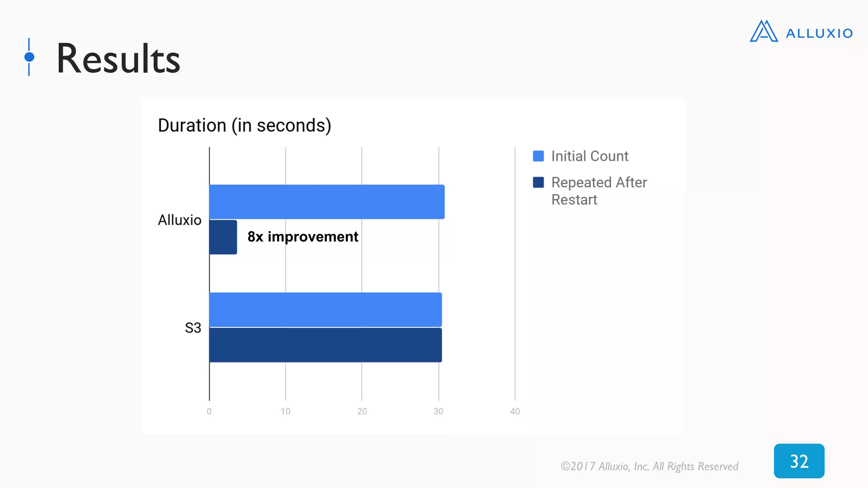Viewport: 868px width, 488px height.
Task: Click the Repeated After Restart legend swatch
Action: pyautogui.click(x=538, y=182)
